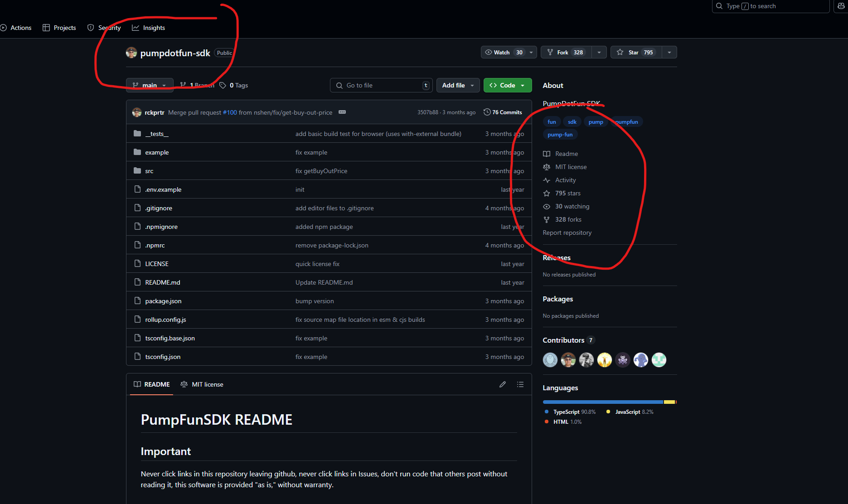Click the rckprtr avatar in commit row

point(137,112)
